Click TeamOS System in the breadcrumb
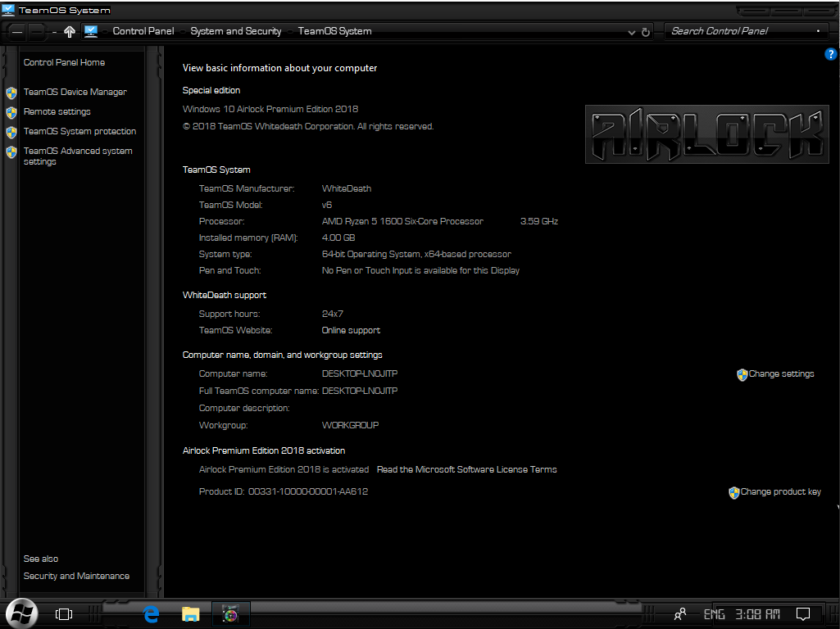Screen dimensions: 840x629 tap(335, 31)
